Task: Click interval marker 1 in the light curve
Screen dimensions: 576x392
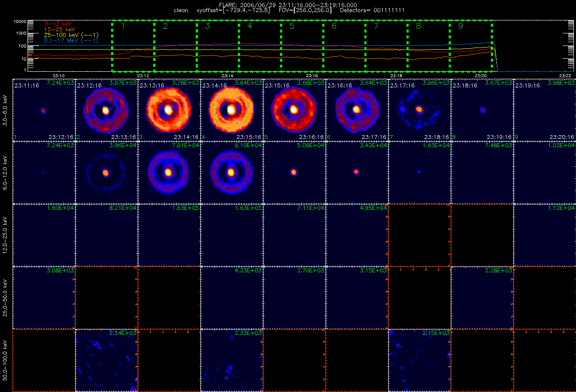Action: click(123, 26)
